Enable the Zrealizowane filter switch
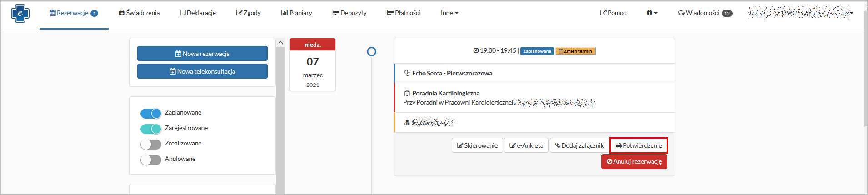 click(x=150, y=144)
